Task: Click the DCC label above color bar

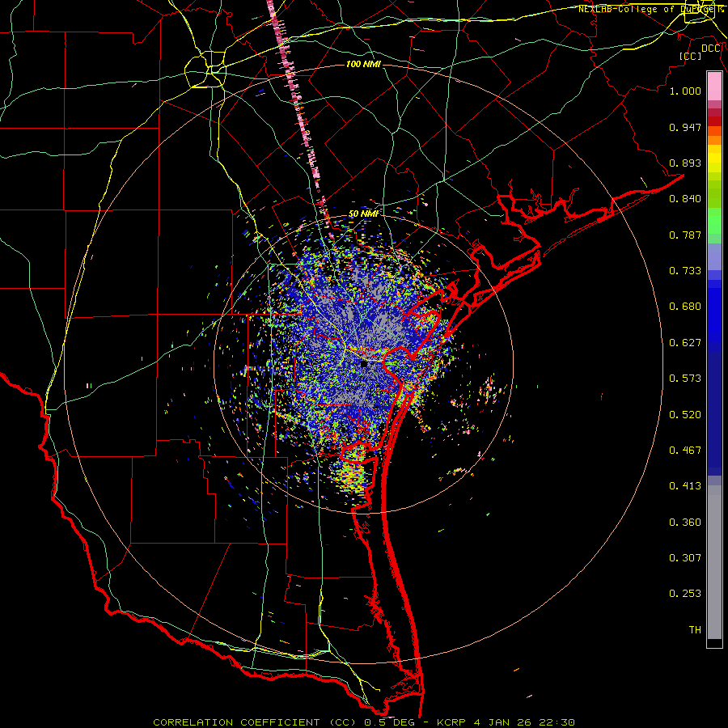Action: (711, 49)
